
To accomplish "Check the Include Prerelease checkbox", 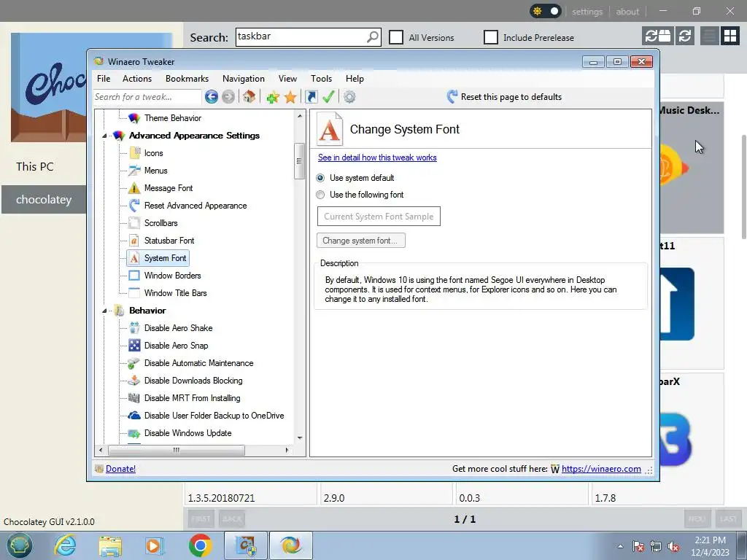I will (x=491, y=37).
